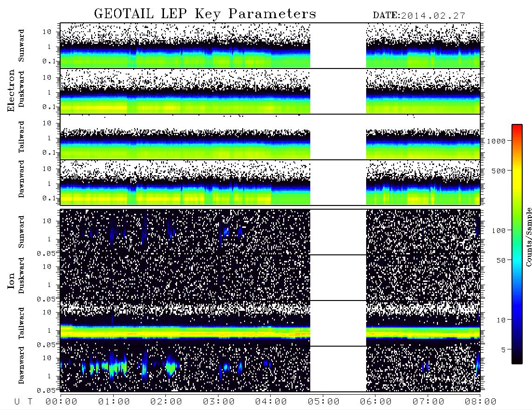Screen dimensions: 532x410
Task: Click the Ion "Dawnward" panel label
Action: tap(21, 365)
